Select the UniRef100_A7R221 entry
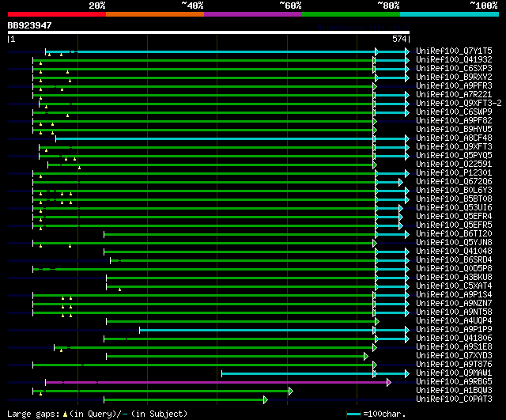The width and height of the screenshot is (506, 420). [x=454, y=95]
